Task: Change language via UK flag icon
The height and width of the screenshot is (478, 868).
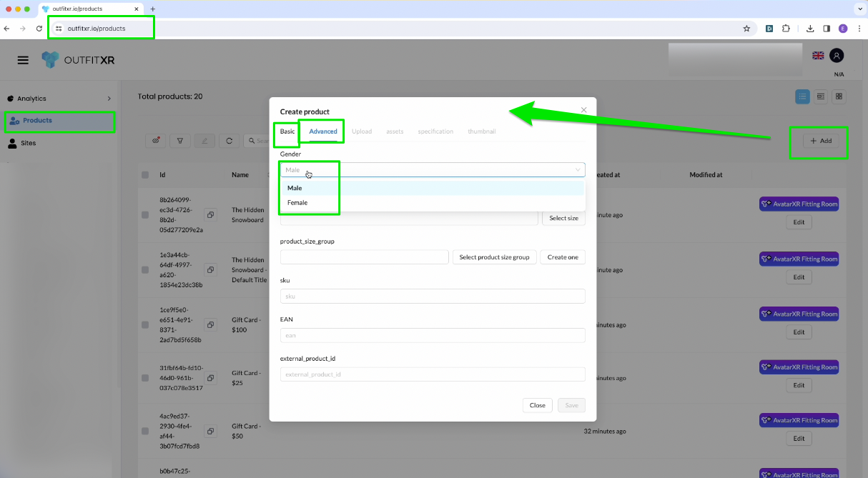Action: click(818, 55)
